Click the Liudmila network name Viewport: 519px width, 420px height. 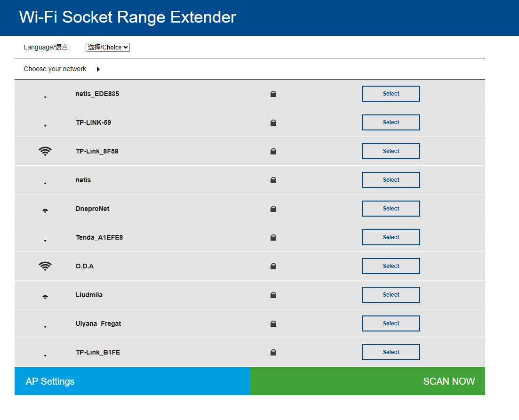(89, 295)
